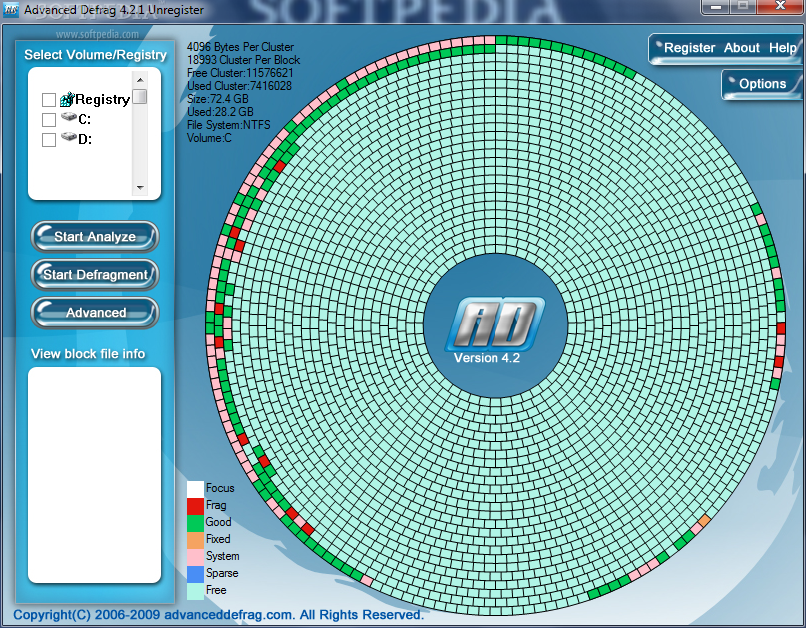
Task: Click the mint Free legend swatch
Action: click(x=195, y=590)
